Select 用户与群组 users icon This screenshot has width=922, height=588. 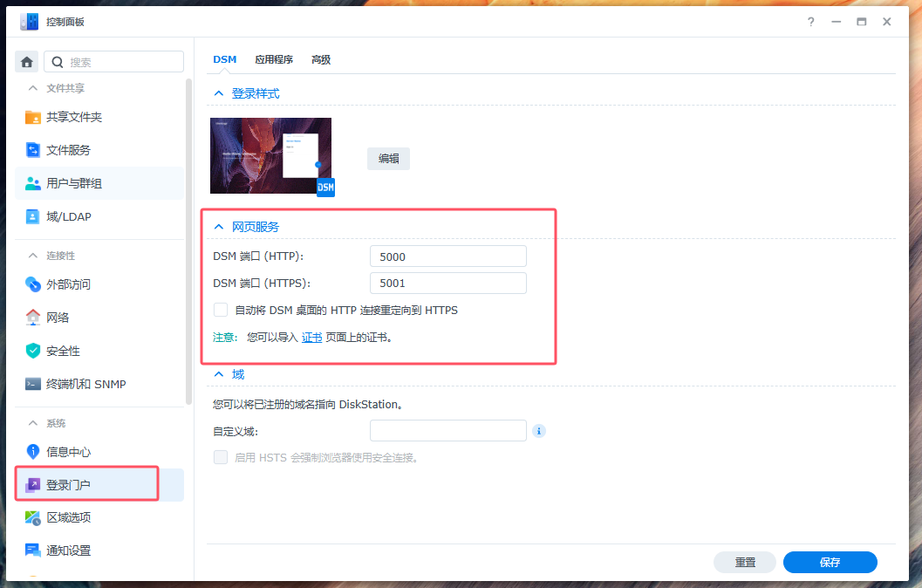pyautogui.click(x=33, y=183)
